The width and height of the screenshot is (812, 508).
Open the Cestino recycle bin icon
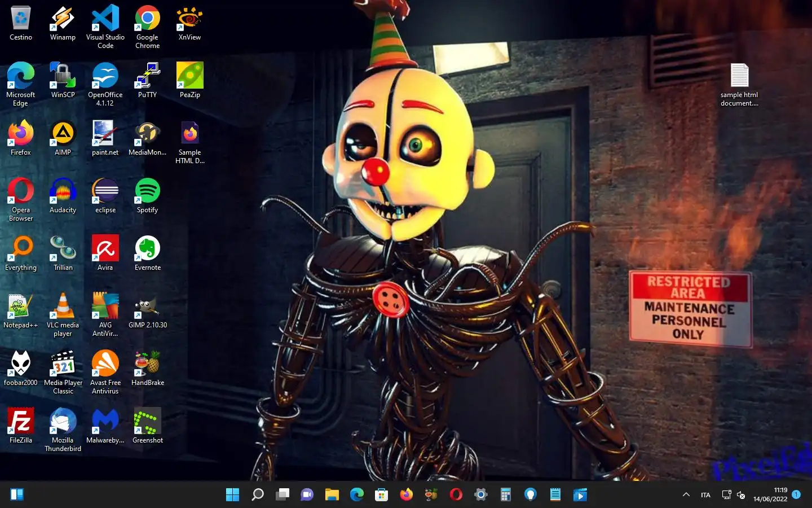point(21,24)
